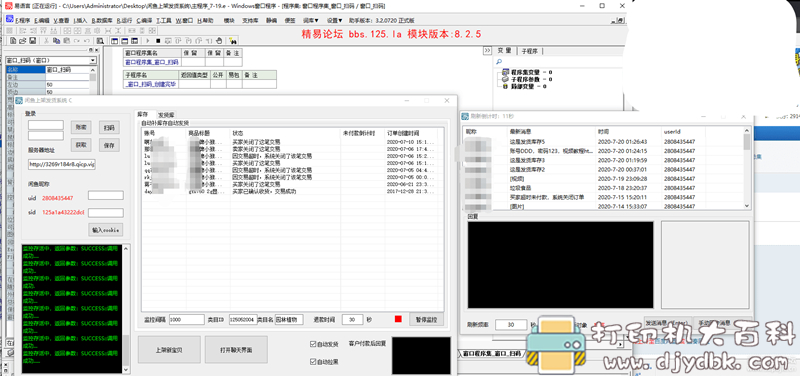Open the 窗口_扫码 component dropdown

93,60
